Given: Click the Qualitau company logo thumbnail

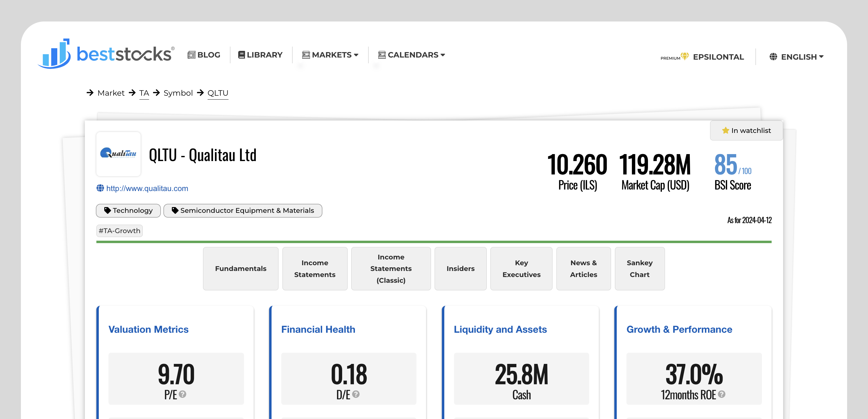Looking at the screenshot, I should 118,154.
